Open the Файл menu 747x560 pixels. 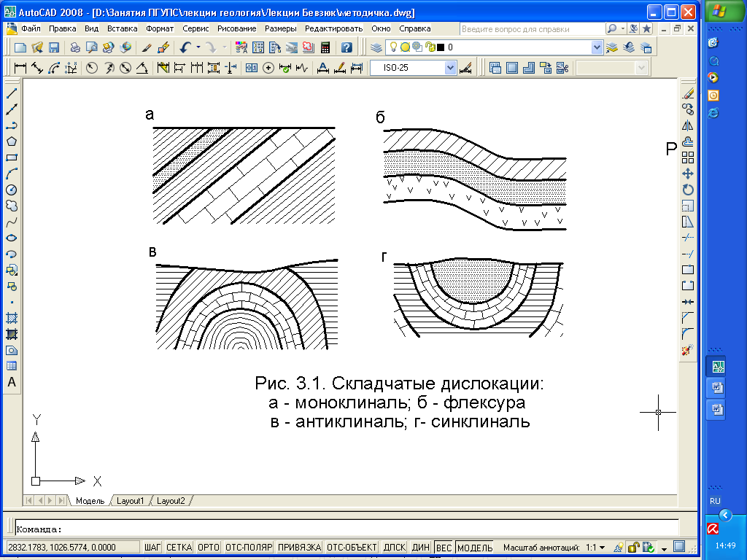pyautogui.click(x=31, y=28)
